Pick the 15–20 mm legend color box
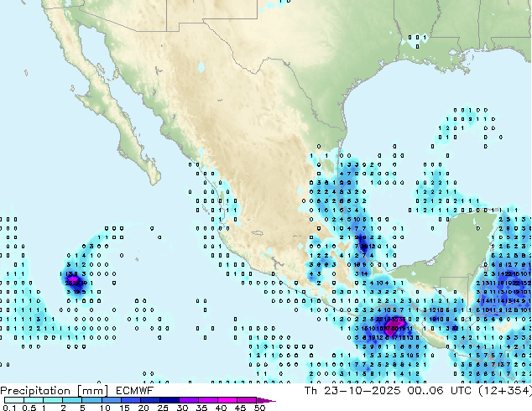Screen dimensions: 532x411 click(x=130, y=400)
